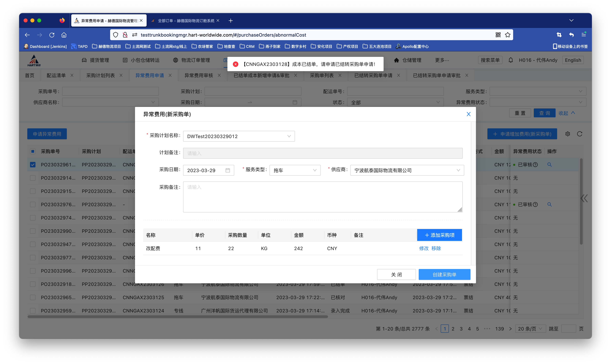Image resolution: width=611 pixels, height=364 pixels.
Task: Click the table settings gear icon
Action: pos(568,134)
